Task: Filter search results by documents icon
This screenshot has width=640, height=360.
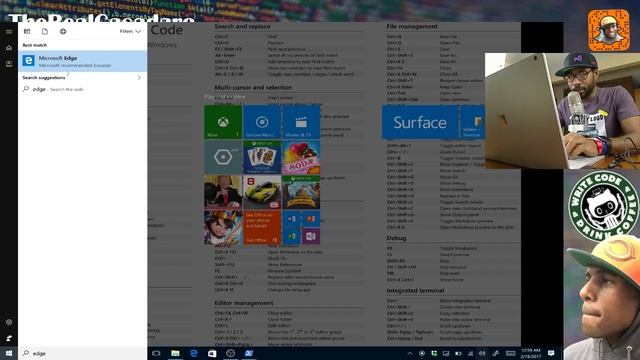Action: coord(45,31)
